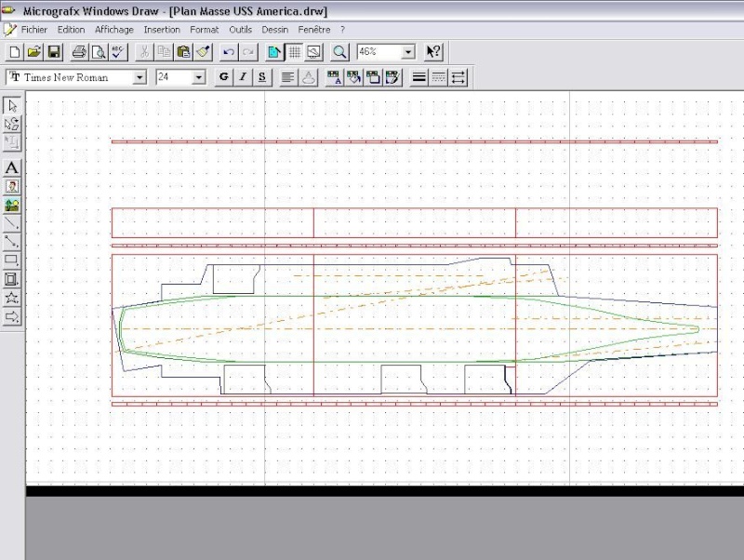744x560 pixels.
Task: Undo the last action
Action: point(229,52)
